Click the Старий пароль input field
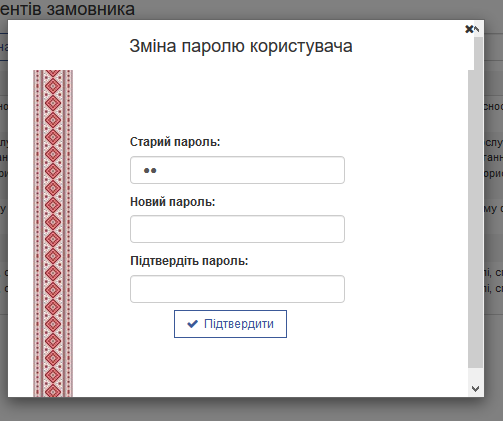 click(x=237, y=170)
